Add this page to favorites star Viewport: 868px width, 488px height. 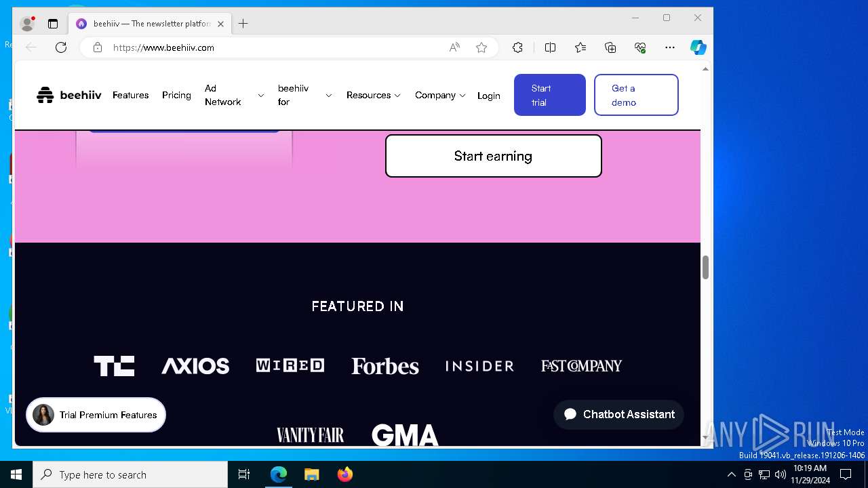pos(481,47)
